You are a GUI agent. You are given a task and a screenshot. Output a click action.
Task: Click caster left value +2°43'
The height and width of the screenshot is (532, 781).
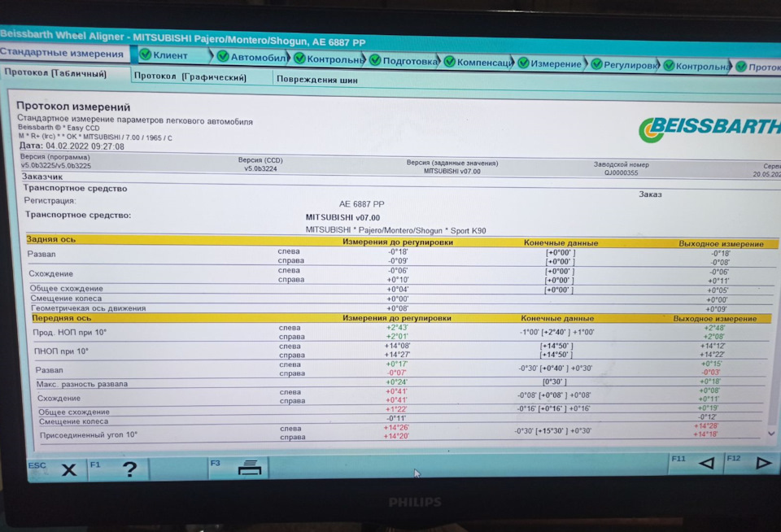[396, 327]
